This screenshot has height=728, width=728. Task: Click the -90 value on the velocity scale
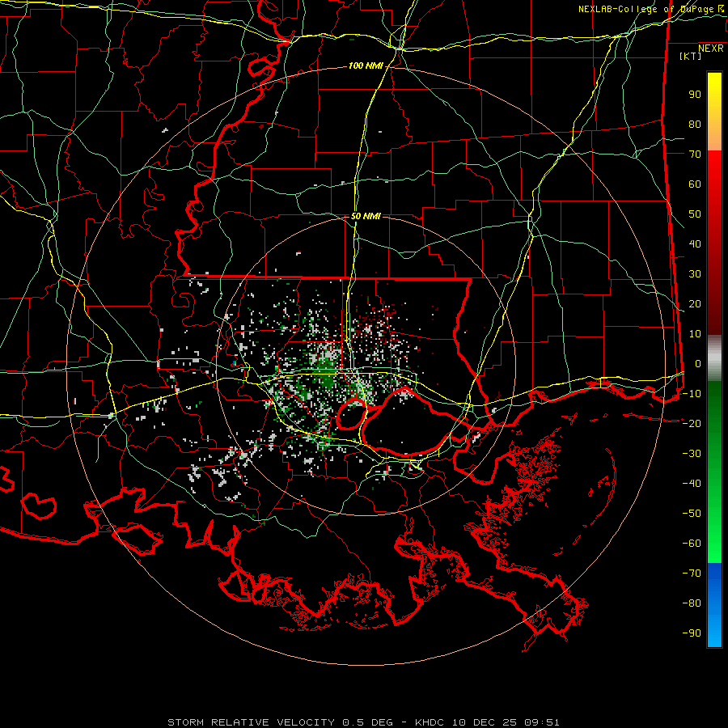[x=692, y=633]
